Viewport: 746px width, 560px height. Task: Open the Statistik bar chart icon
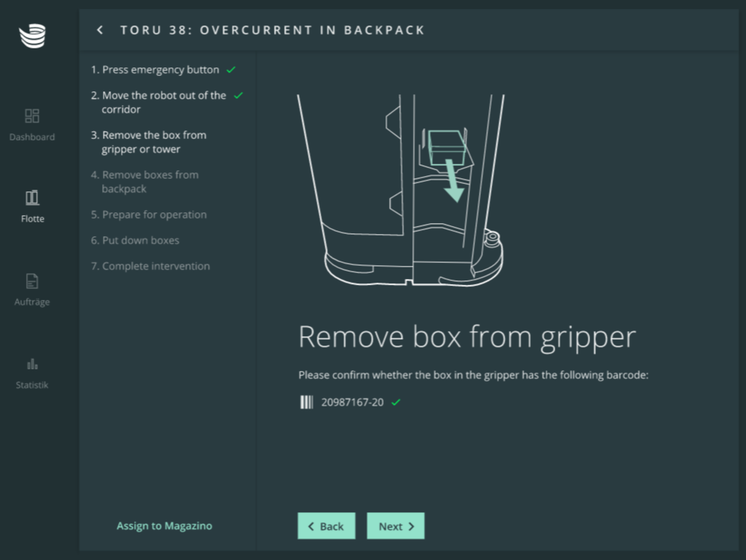coord(32,364)
